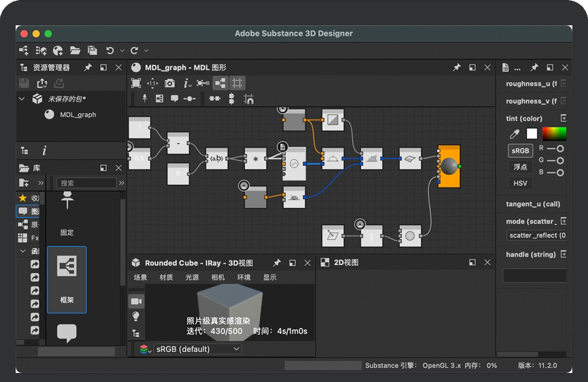Pin the 资源管理器 panel
Viewport: 588px width, 382px height.
click(88, 67)
